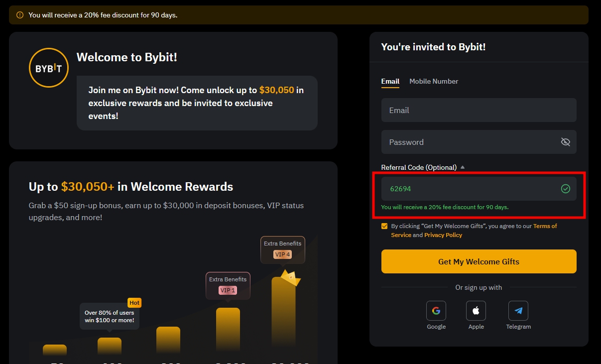Switch to the Mobile Number tab
The height and width of the screenshot is (364, 601).
(434, 81)
